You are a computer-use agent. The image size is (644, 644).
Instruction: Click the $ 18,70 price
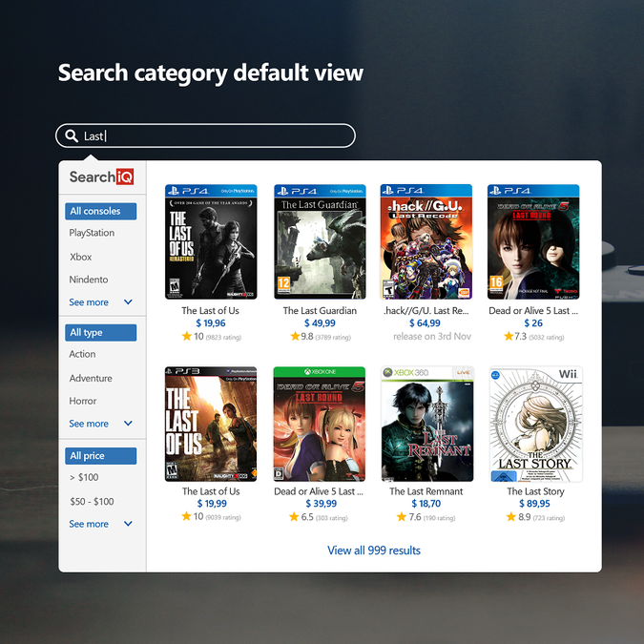(426, 504)
